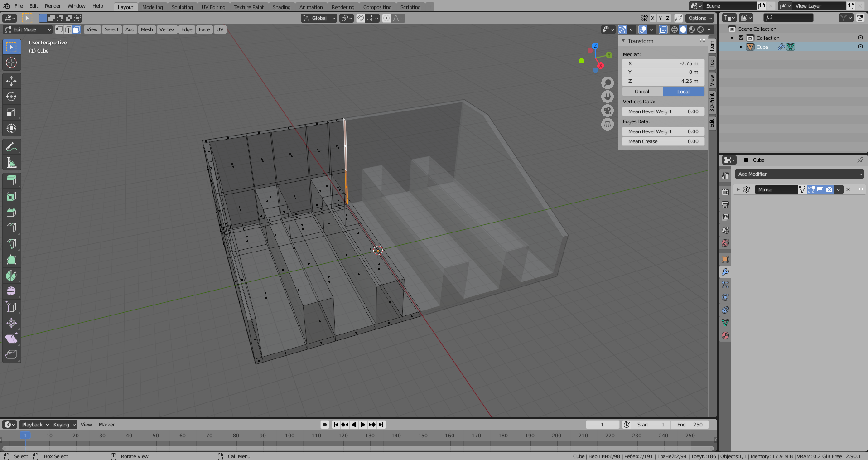Adjust the Mean Crease slider
This screenshot has width=868, height=460.
[x=663, y=141]
